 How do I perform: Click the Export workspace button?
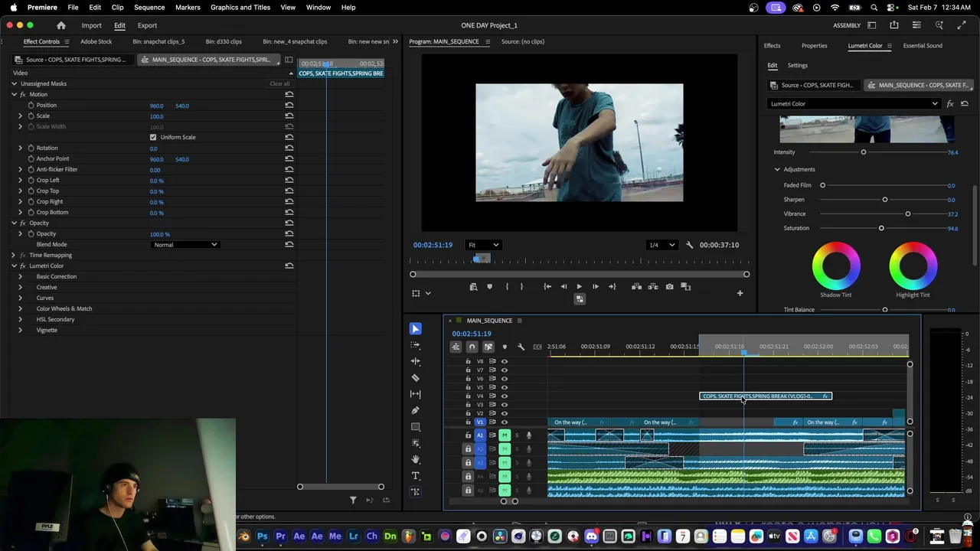pos(147,25)
